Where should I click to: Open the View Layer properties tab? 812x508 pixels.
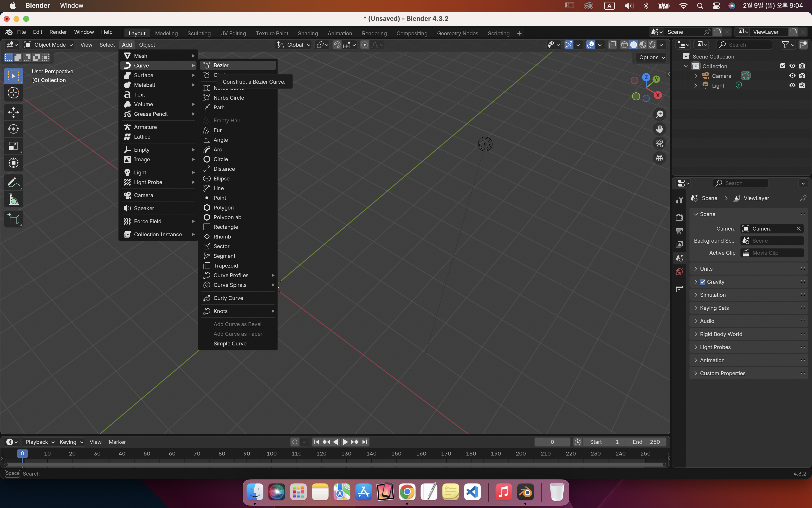(679, 244)
